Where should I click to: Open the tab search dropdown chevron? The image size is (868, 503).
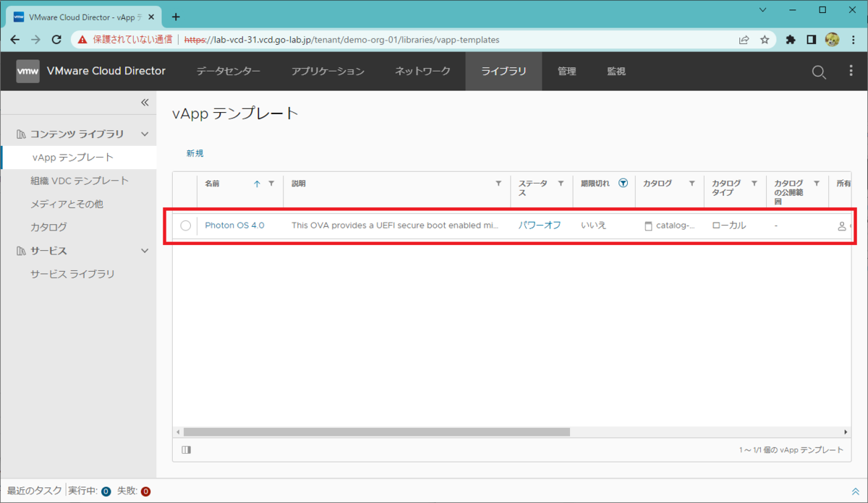coord(762,10)
